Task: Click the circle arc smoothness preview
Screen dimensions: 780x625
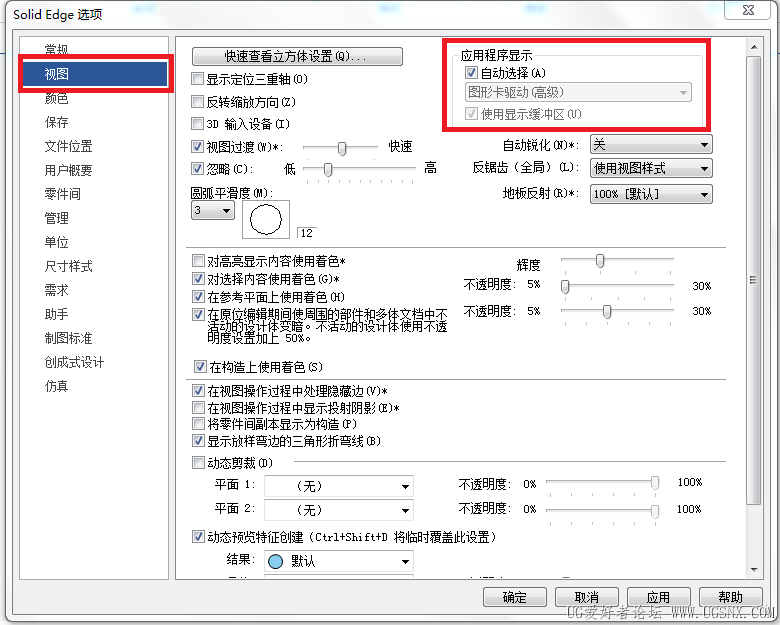Action: 266,219
